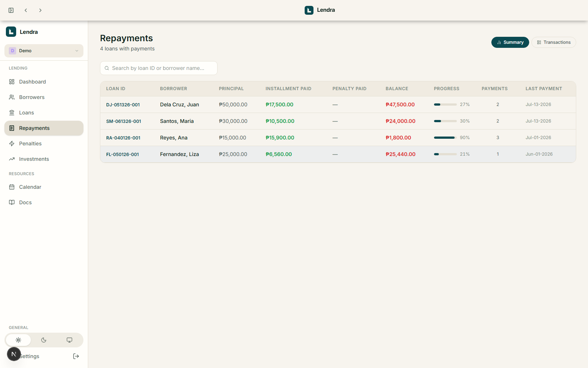The width and height of the screenshot is (588, 368).
Task: Open Docs in the sidebar
Action: click(x=44, y=202)
